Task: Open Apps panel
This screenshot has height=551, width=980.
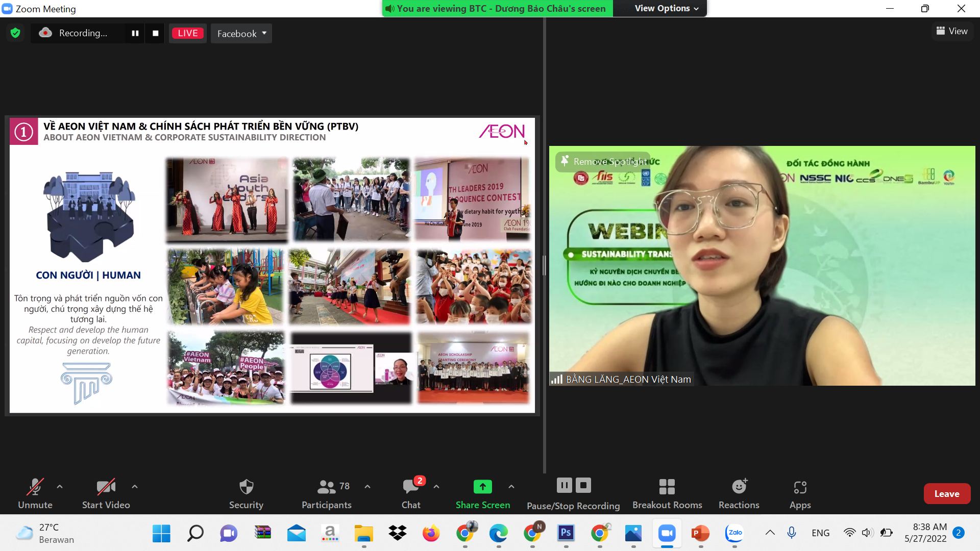Action: [800, 493]
